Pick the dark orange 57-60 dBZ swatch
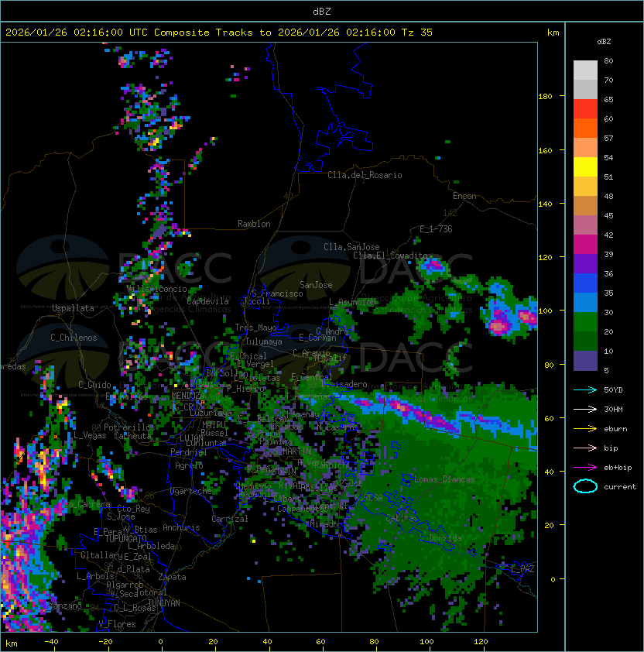This screenshot has height=652, width=644. [x=585, y=128]
